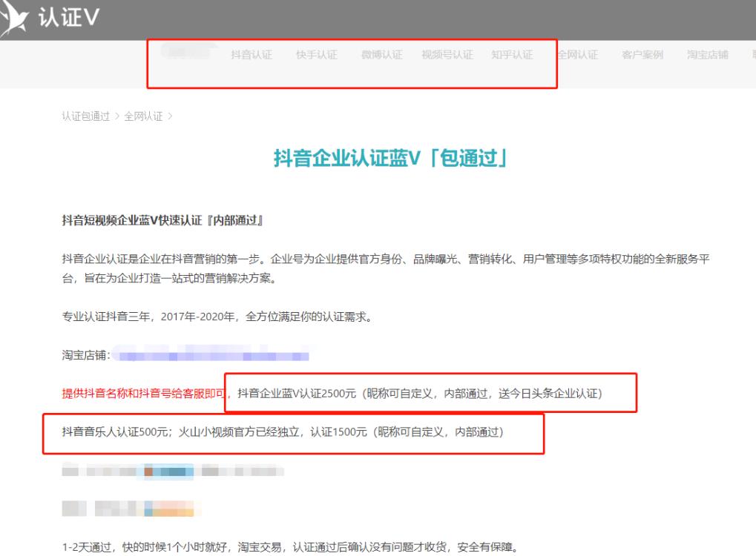
Task: Click the text 抖音音乐人认证500元
Action: [x=115, y=431]
